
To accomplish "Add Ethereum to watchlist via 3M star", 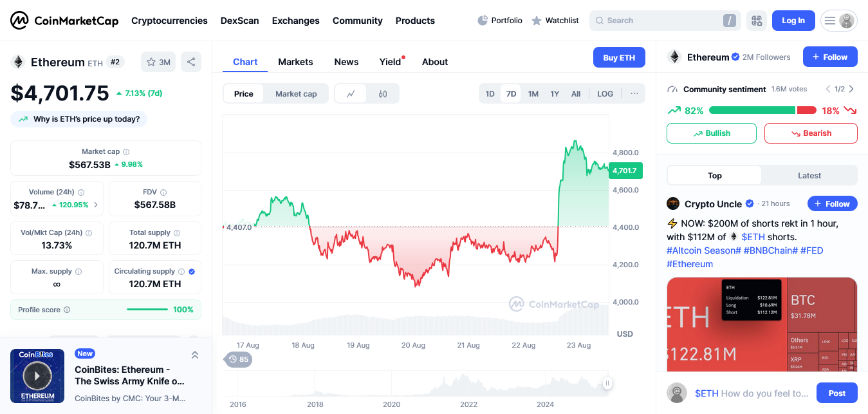I will 158,62.
